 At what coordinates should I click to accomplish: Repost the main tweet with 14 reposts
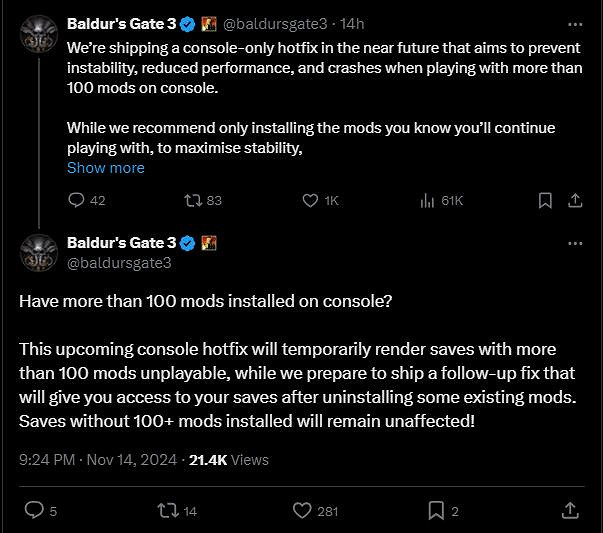click(x=168, y=510)
